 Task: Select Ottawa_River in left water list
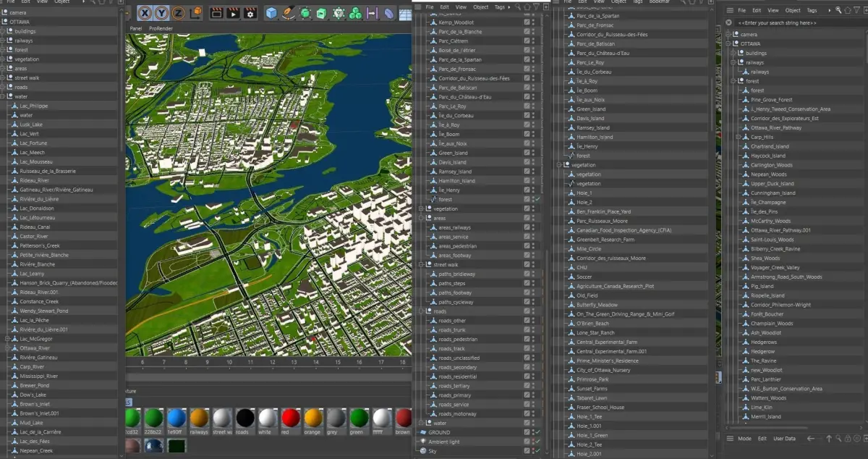35,348
